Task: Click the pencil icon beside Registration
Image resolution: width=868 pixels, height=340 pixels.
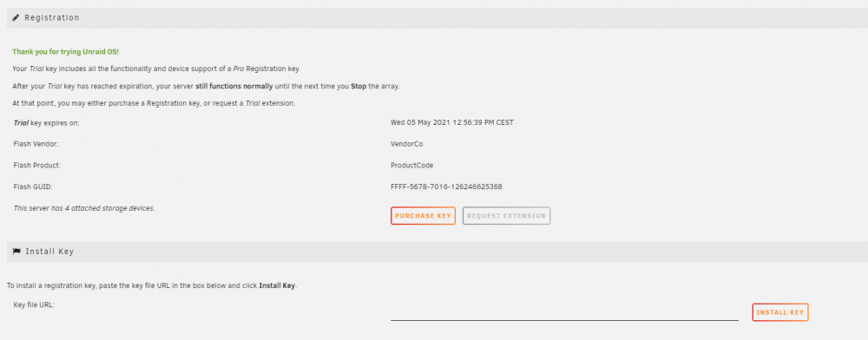Action: click(x=16, y=17)
